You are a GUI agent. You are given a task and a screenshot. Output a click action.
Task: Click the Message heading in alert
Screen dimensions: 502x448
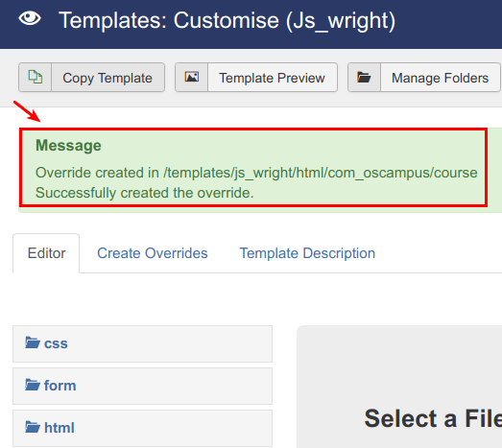[68, 145]
